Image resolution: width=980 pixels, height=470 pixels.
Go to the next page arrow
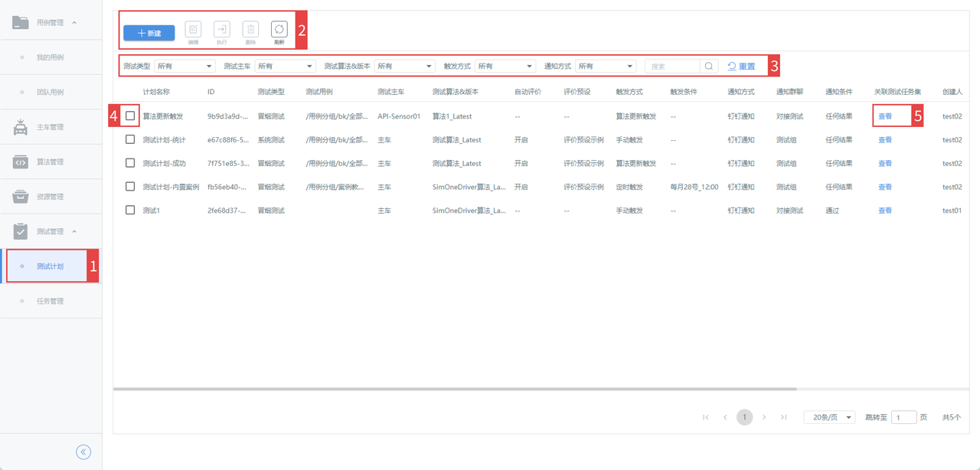coord(764,417)
